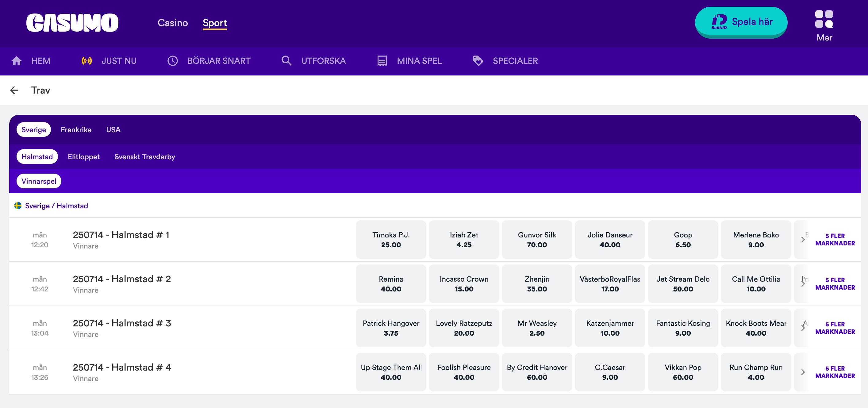Expand more horses in Halmstad # 4 row
The image size is (868, 408).
(803, 372)
